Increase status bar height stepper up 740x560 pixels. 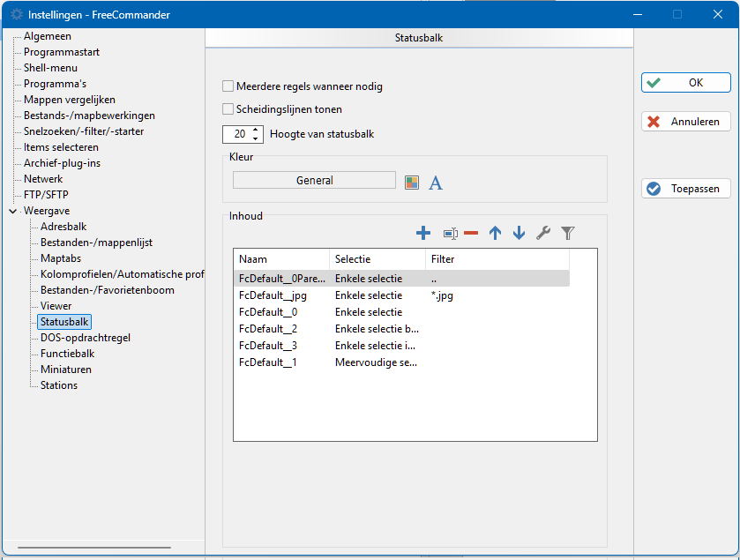(x=255, y=130)
